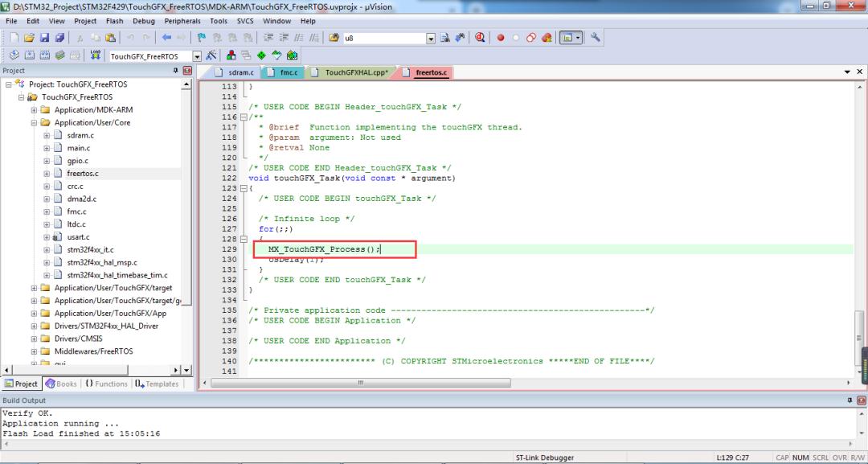Unindent selected lines using the unindent icon

284,38
